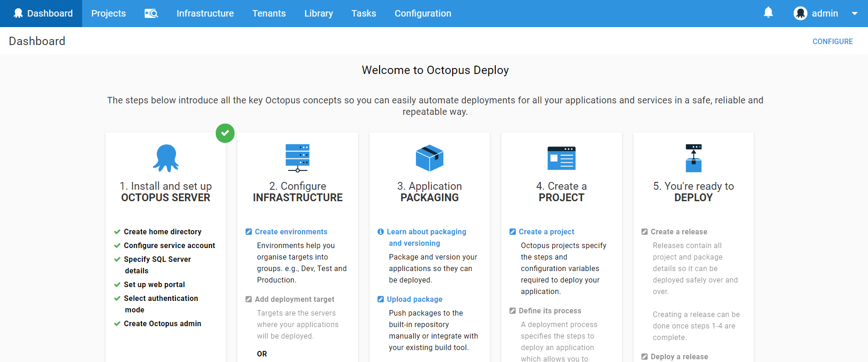Click the server rack Infrastructure icon
Image resolution: width=868 pixels, height=362 pixels.
click(297, 158)
